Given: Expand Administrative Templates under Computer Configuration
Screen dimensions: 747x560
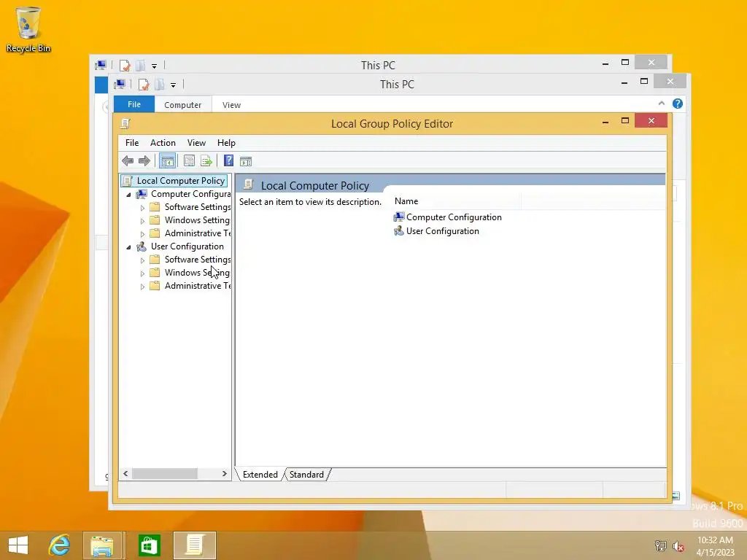Looking at the screenshot, I should (x=142, y=234).
